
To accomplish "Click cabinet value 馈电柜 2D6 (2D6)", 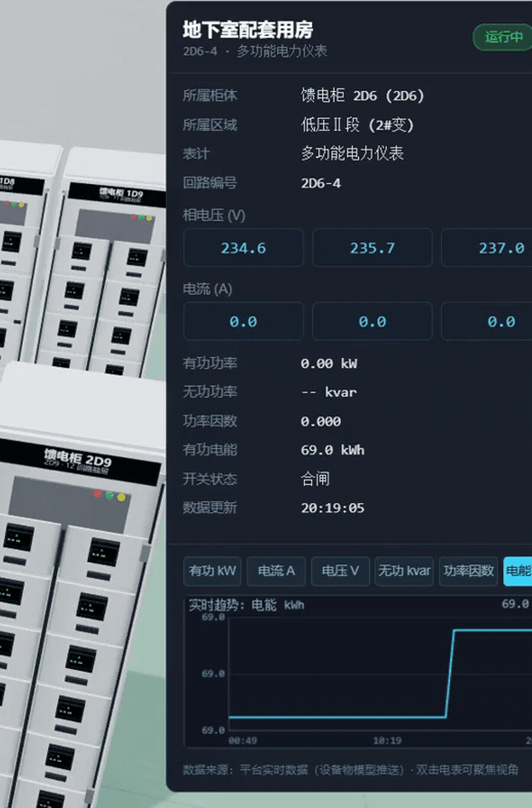I will (x=362, y=95).
